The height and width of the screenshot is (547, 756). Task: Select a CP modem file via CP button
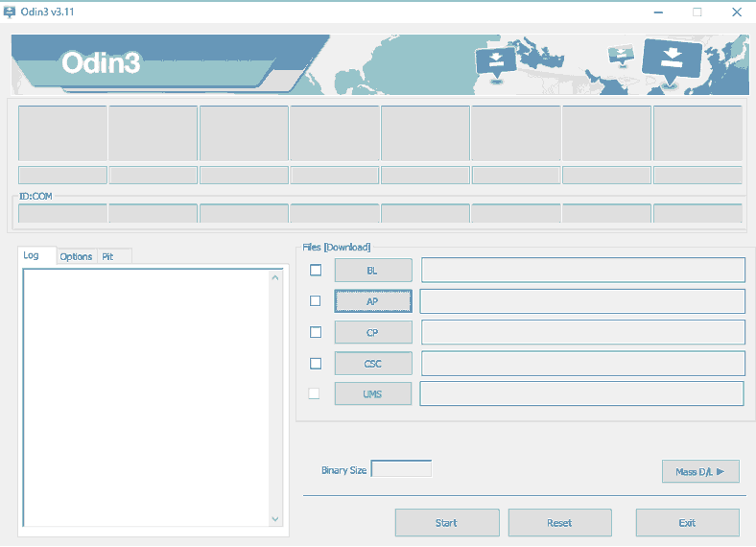(373, 332)
